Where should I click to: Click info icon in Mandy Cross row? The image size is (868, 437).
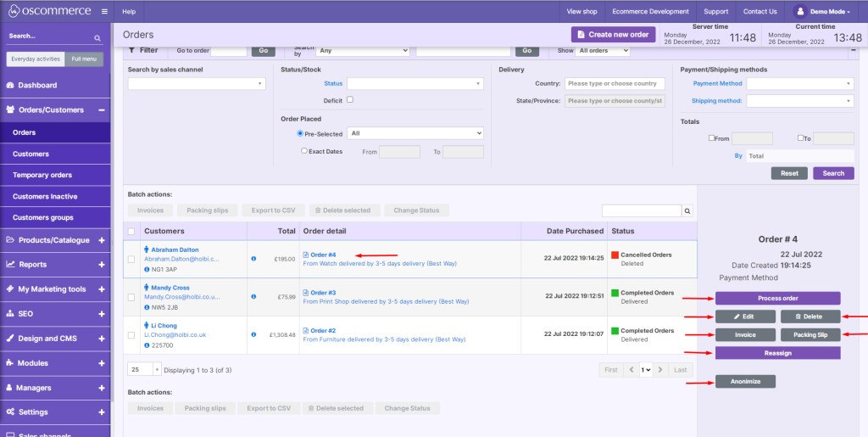pyautogui.click(x=253, y=296)
